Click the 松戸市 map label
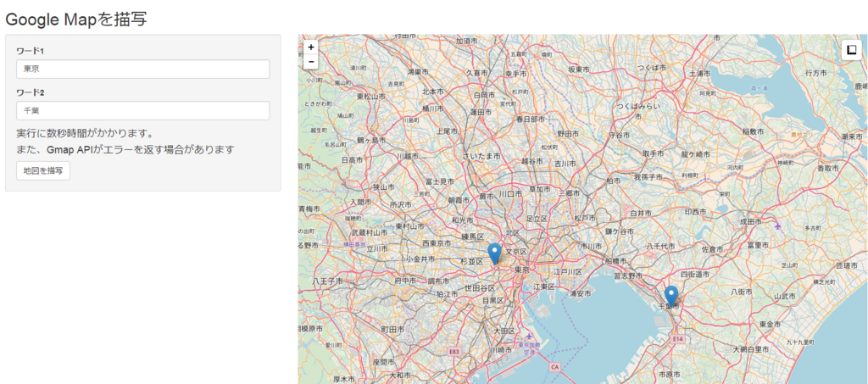The width and height of the screenshot is (868, 384). click(x=587, y=218)
